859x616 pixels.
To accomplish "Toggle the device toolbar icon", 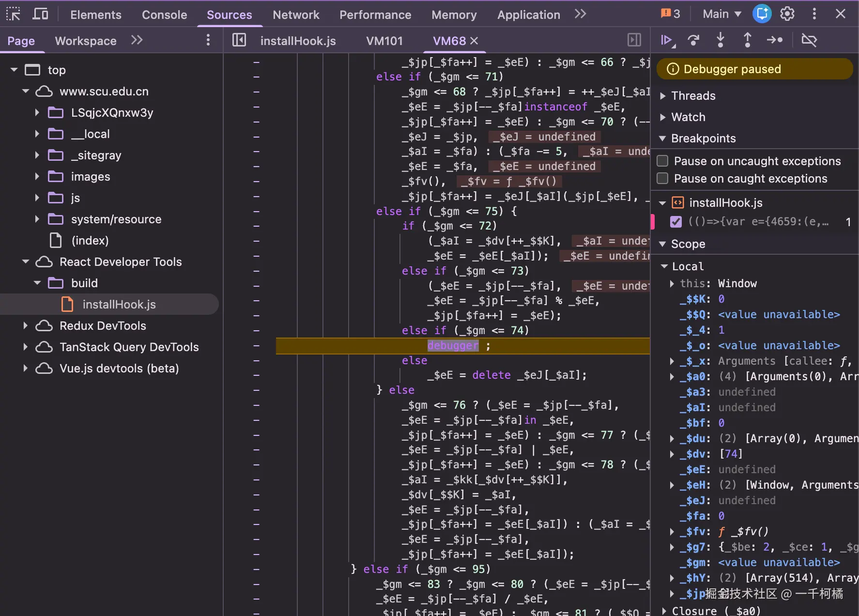I will point(40,14).
